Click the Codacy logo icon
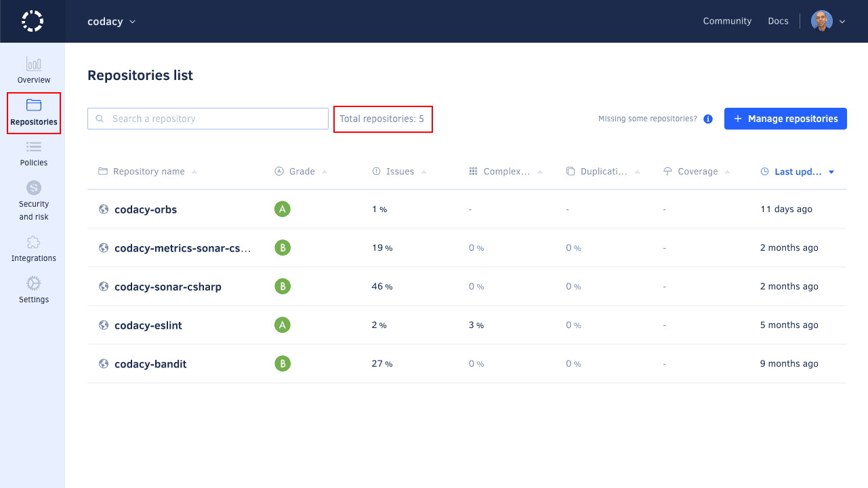 (x=33, y=21)
